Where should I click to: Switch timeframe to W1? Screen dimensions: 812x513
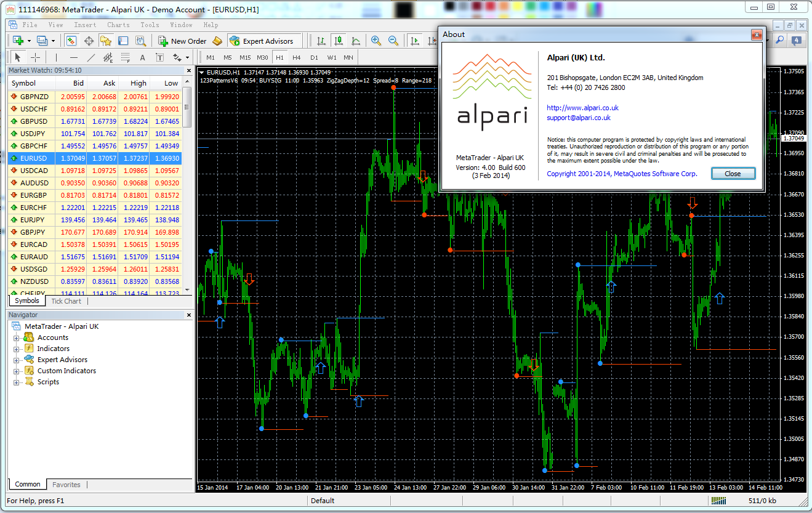click(332, 57)
